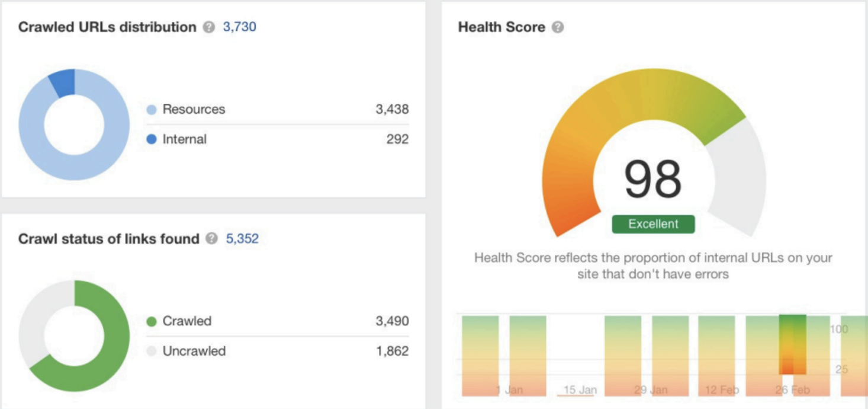Viewport: 868px width, 409px height.
Task: Click help icon next to Health Score
Action: click(558, 27)
